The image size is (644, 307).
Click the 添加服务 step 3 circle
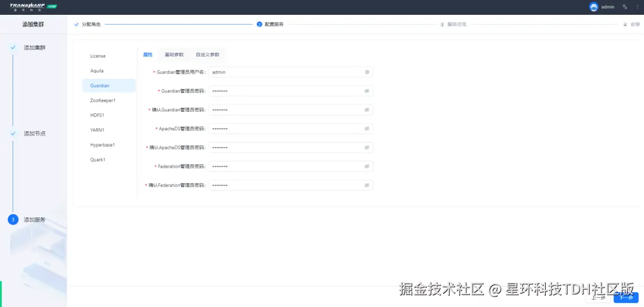tap(13, 220)
